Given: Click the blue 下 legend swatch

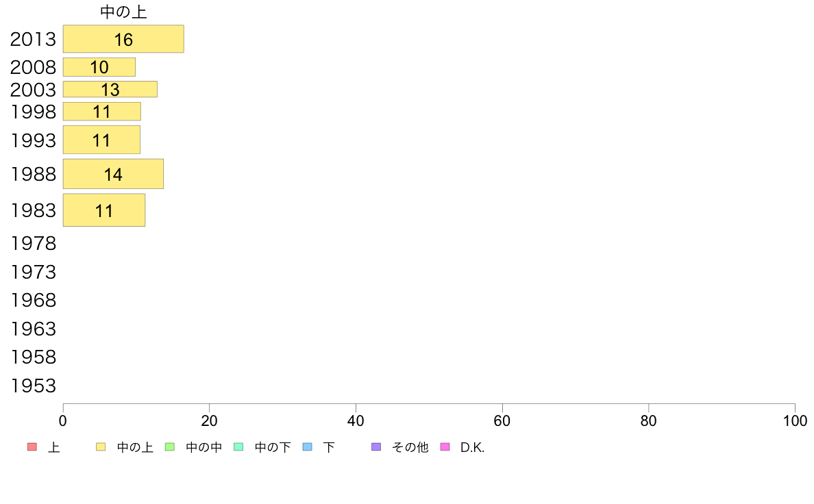Looking at the screenshot, I should (x=308, y=447).
